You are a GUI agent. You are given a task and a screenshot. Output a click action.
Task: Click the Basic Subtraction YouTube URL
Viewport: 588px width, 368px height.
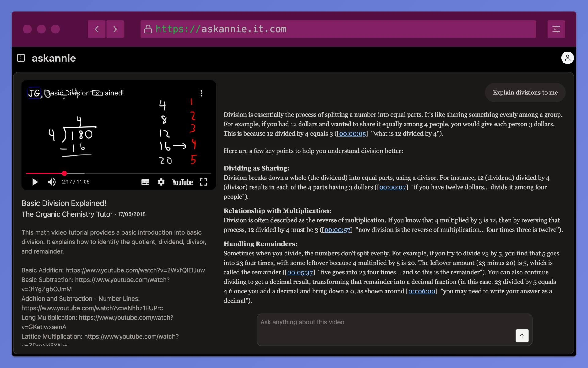[x=96, y=285]
